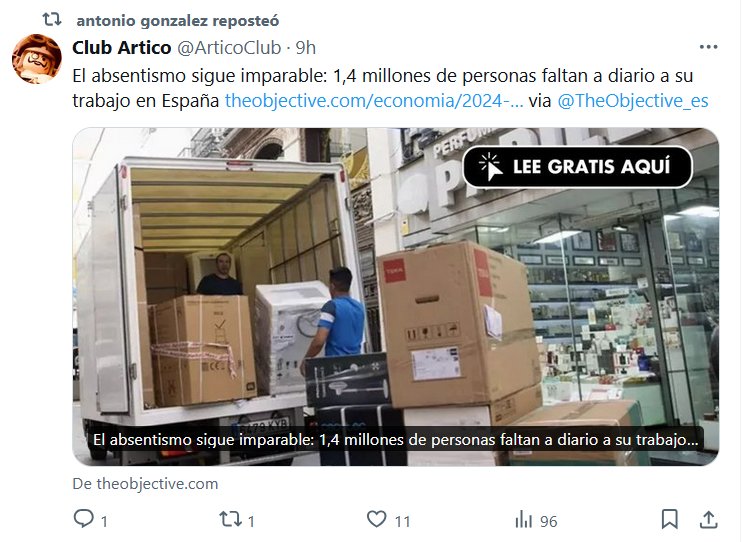Open the @ArticoClub handle
The image size is (744, 542).
229,47
